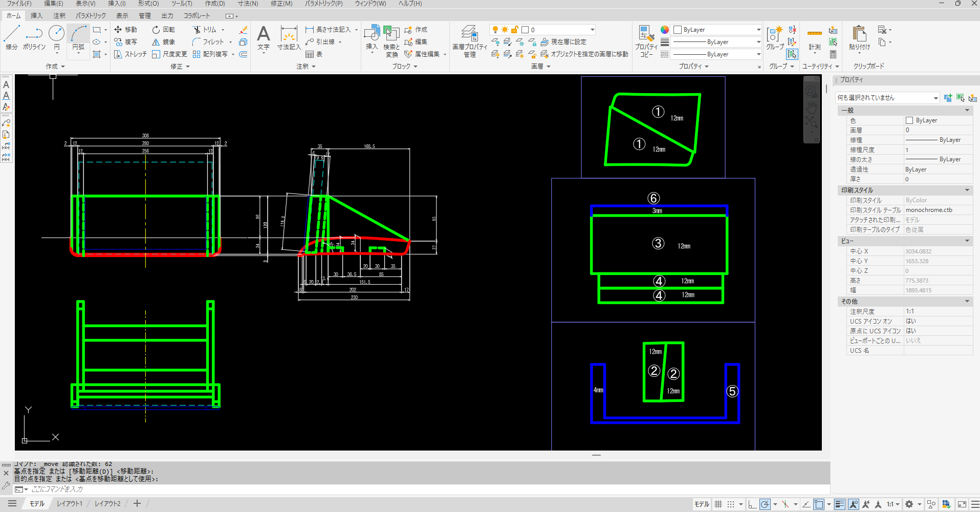980x512 pixels.
Task: Activate the 円弧 arc tool
Action: coord(78,38)
